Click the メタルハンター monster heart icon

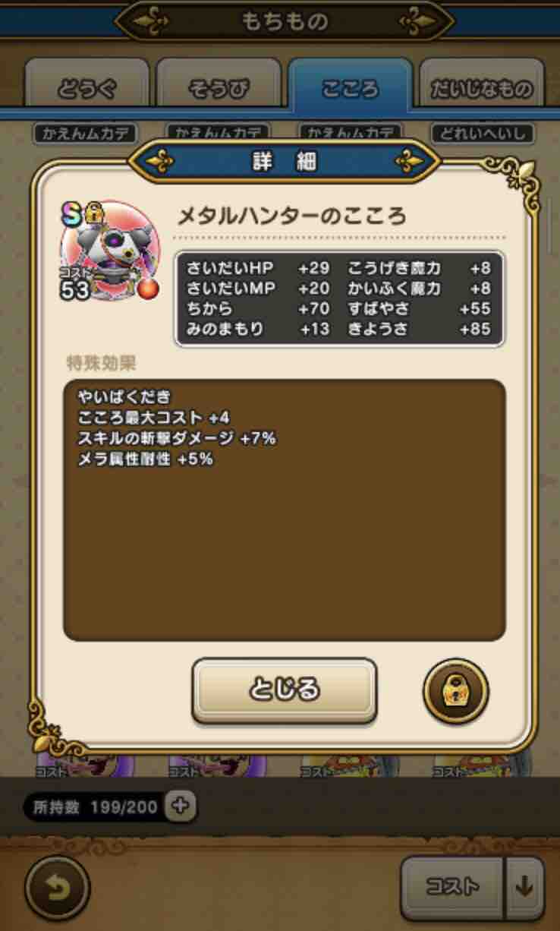tap(112, 252)
